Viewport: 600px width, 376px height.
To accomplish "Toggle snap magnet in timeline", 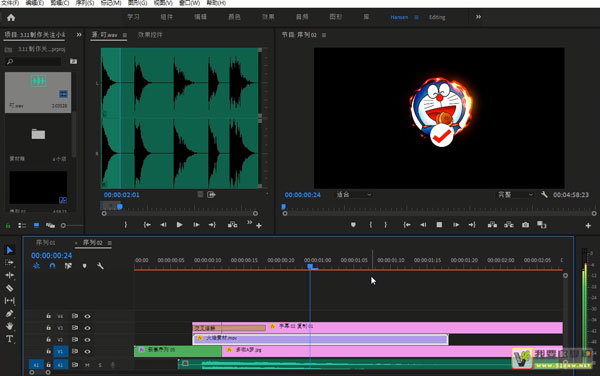I will click(x=52, y=266).
